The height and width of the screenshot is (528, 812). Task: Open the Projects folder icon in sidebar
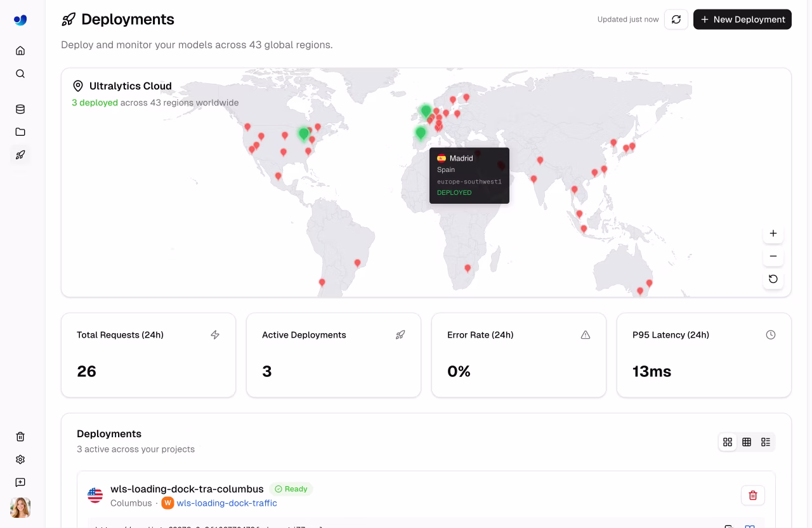click(x=20, y=131)
